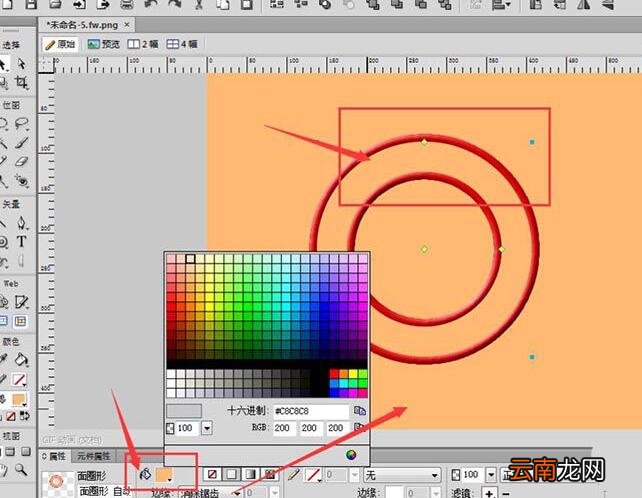The image size is (642, 498).
Task: Set fill to no fill button
Action: coord(212,475)
